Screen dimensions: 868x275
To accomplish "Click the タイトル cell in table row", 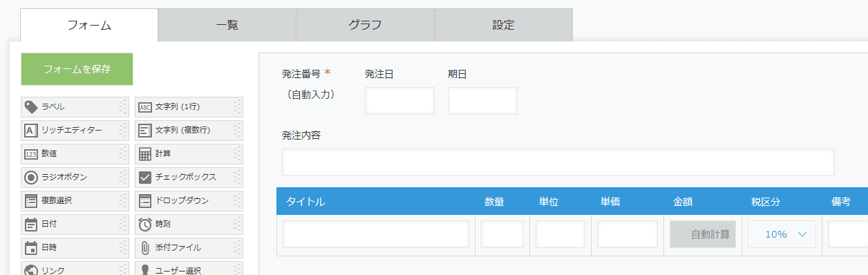I will pyautogui.click(x=376, y=234).
